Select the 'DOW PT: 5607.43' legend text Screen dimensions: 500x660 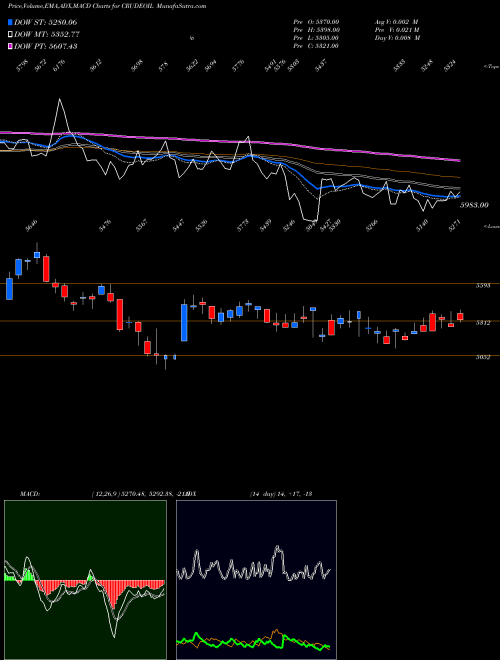tap(45, 46)
